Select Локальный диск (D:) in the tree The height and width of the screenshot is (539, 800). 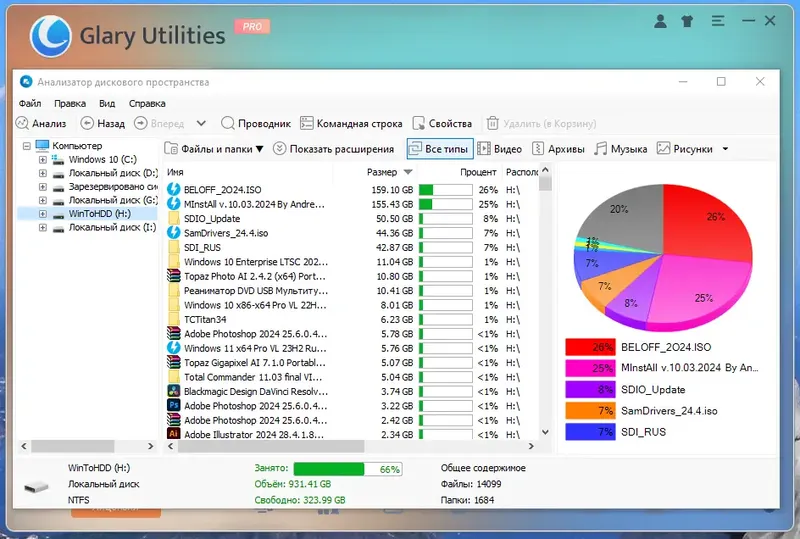tap(113, 173)
